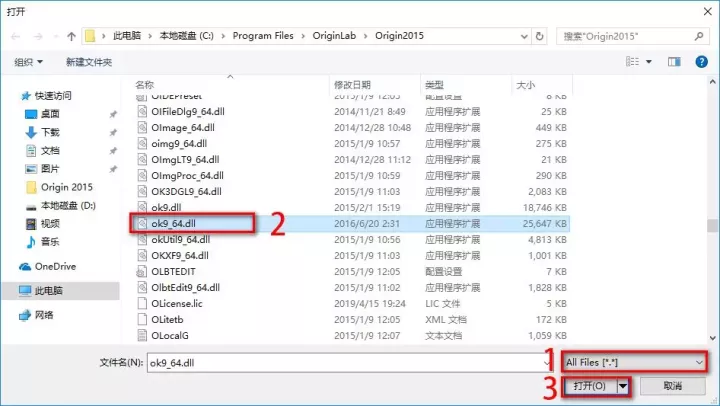Click the 新建文件夹 button
The width and height of the screenshot is (720, 406).
[89, 62]
